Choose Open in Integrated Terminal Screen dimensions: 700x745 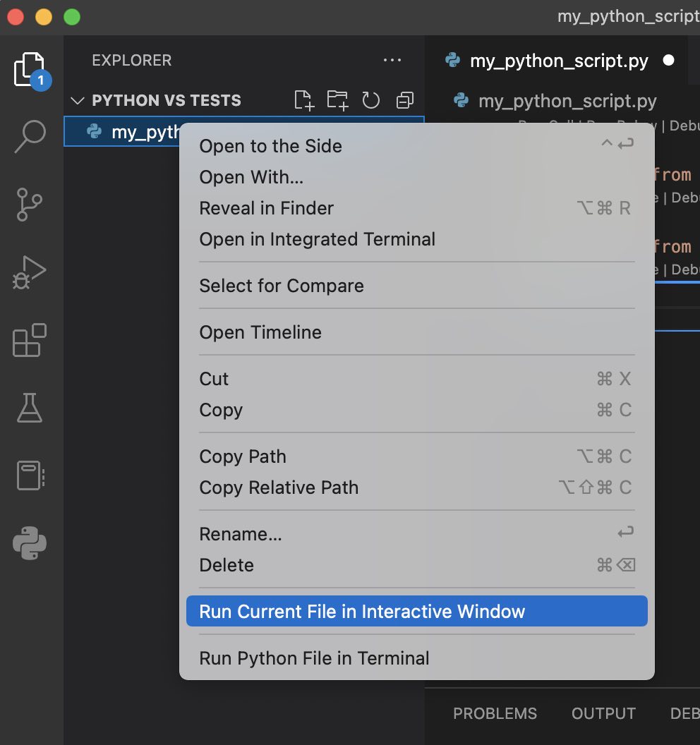417,239
